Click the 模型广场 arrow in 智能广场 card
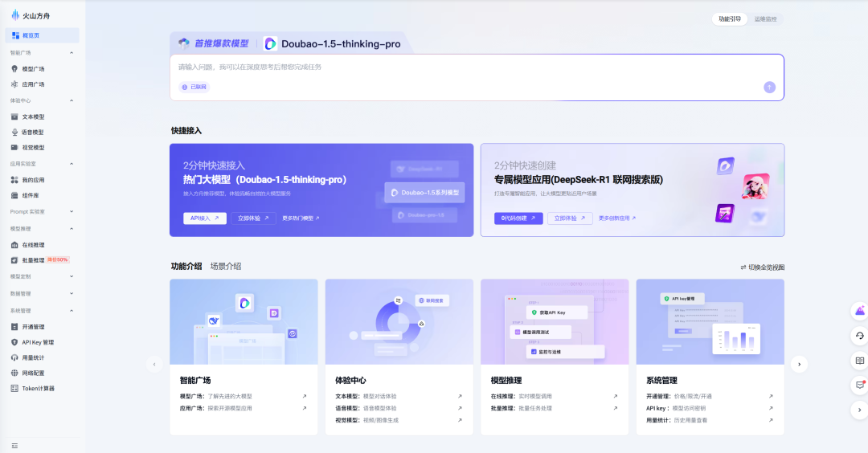868x453 pixels. [304, 397]
